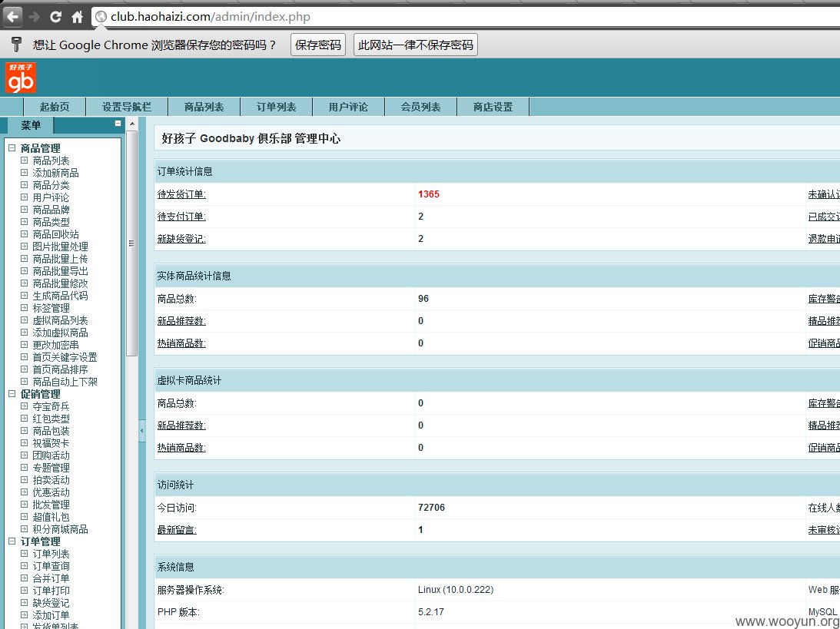
Task: Open 商品批量修改 in sidebar
Action: pos(60,283)
